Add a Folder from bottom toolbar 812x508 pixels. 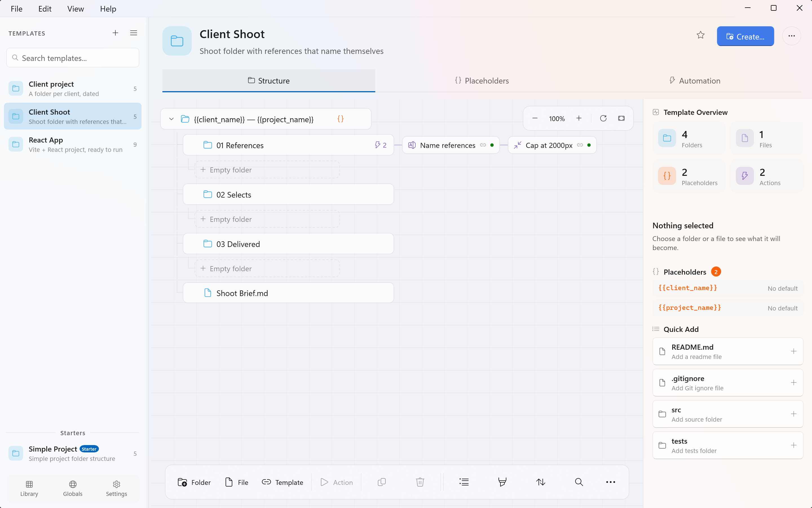(194, 482)
